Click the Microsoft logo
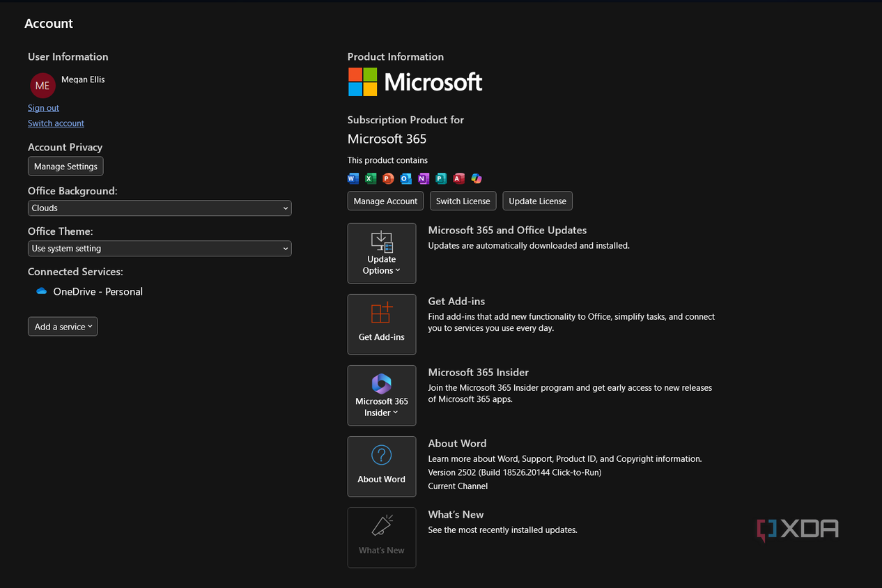882x588 pixels. click(415, 82)
